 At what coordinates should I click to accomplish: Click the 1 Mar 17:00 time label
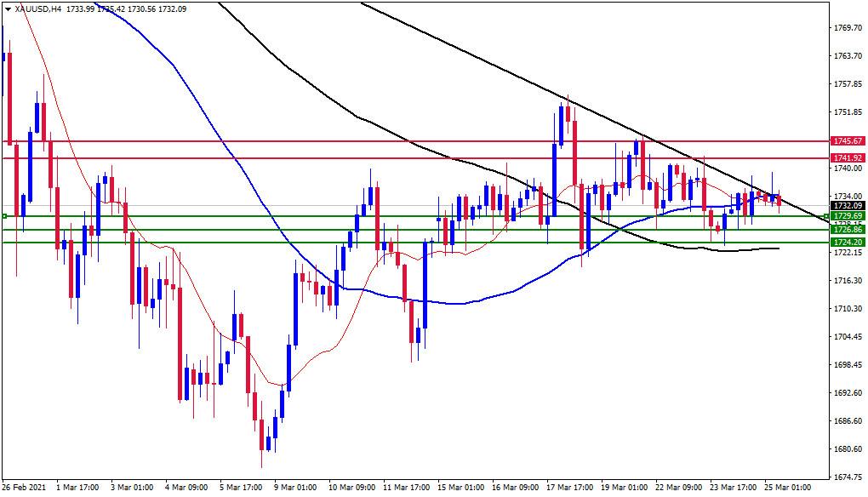(77, 488)
